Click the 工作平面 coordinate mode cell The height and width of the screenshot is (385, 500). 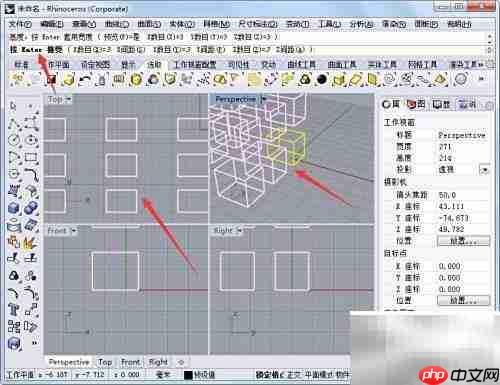point(21,375)
